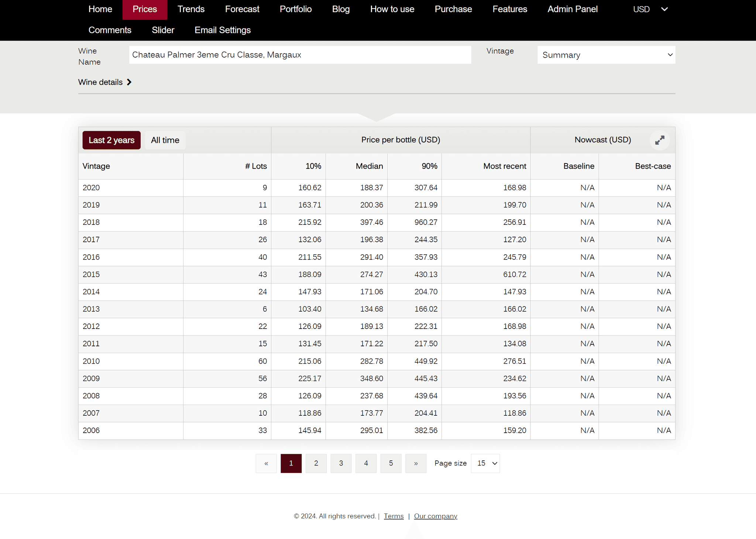Go to previous pages with « button

266,463
